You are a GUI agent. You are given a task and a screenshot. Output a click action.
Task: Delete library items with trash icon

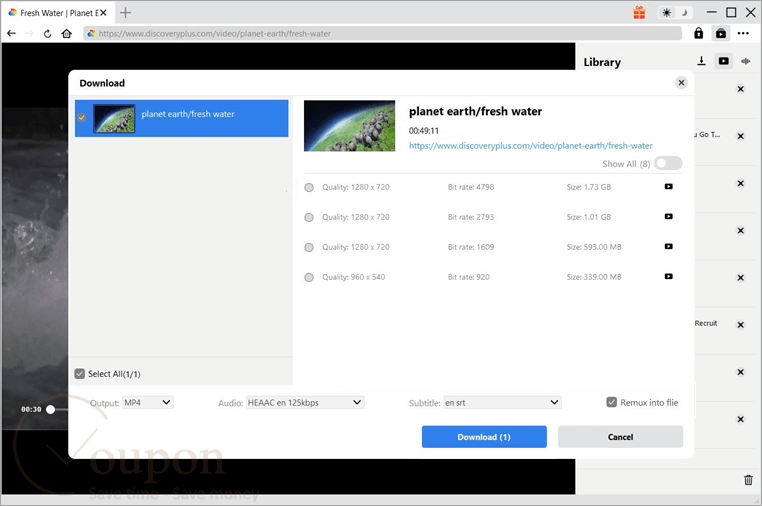pyautogui.click(x=748, y=480)
